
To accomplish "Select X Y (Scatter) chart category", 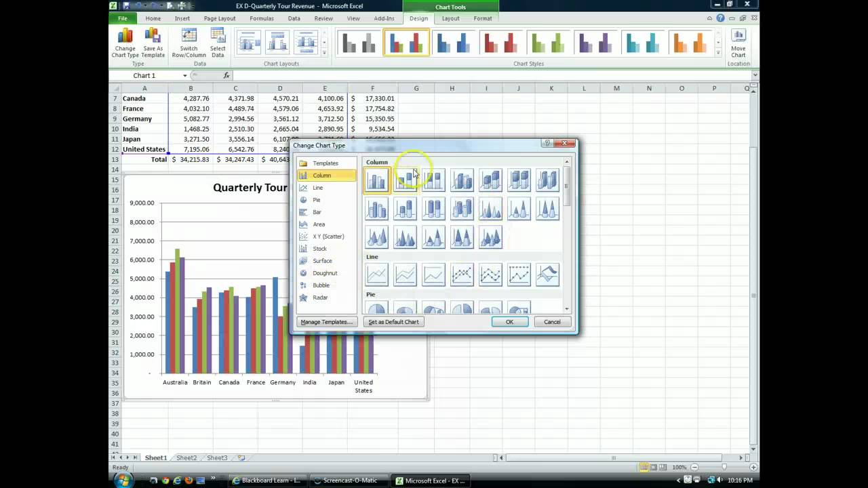I will tap(326, 237).
